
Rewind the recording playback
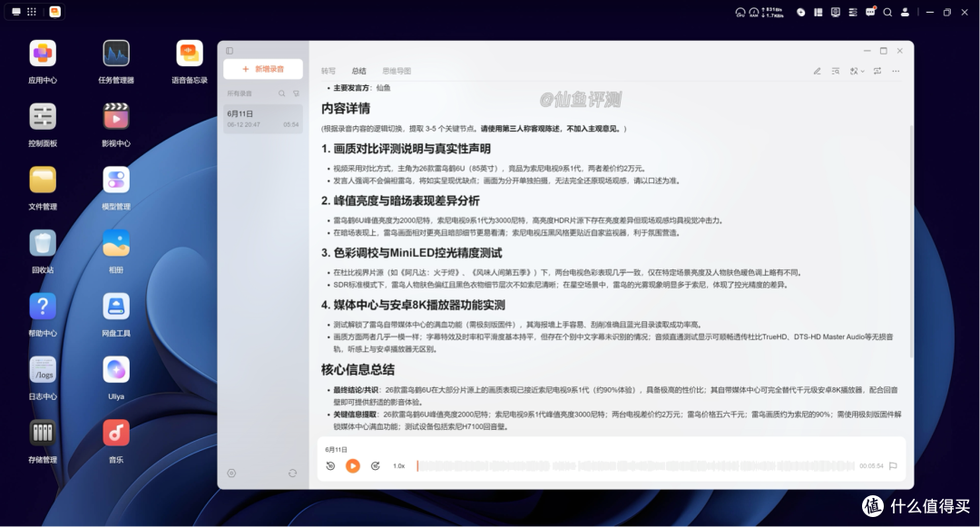pyautogui.click(x=330, y=466)
